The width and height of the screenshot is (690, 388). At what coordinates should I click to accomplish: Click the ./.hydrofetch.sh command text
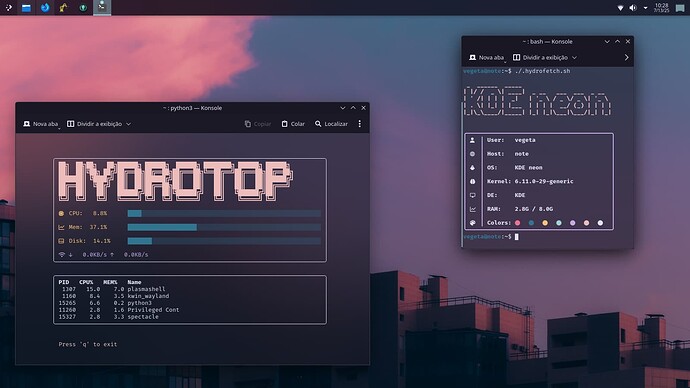click(x=543, y=71)
